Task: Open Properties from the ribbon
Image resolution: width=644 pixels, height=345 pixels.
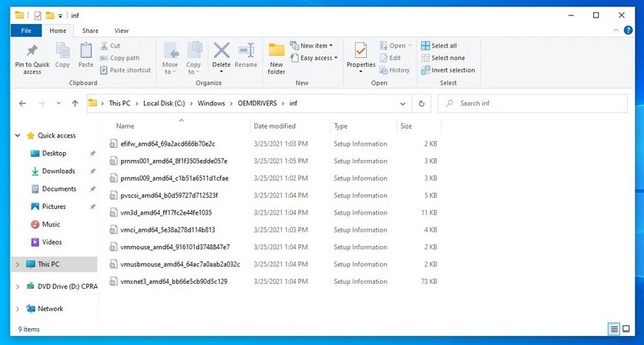Action: tap(361, 55)
